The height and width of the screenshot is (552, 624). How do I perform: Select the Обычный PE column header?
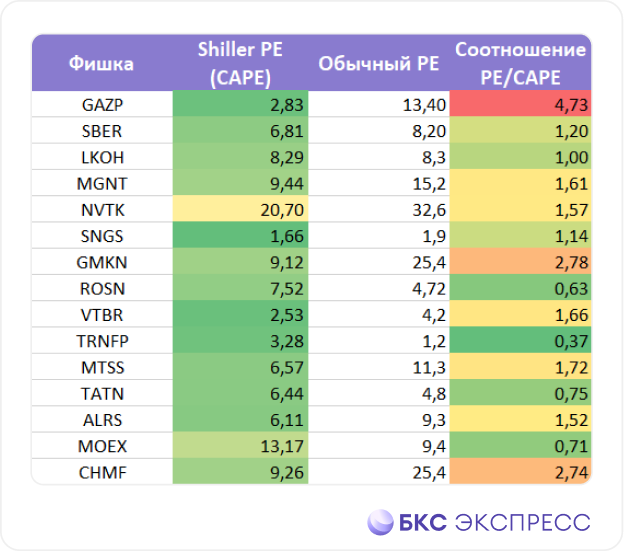(x=379, y=63)
